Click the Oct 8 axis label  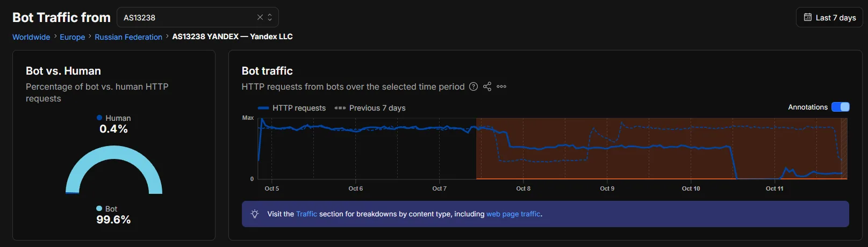pos(523,188)
